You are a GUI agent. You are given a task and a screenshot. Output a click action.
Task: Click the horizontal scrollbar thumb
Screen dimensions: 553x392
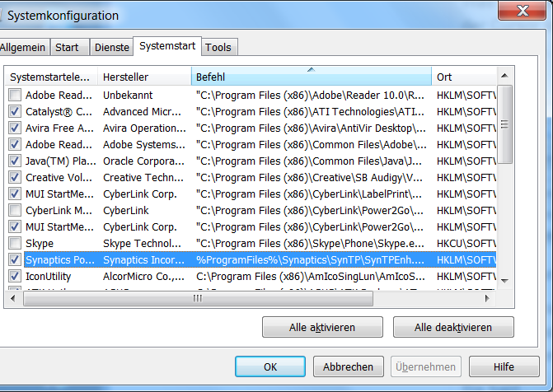(196, 299)
